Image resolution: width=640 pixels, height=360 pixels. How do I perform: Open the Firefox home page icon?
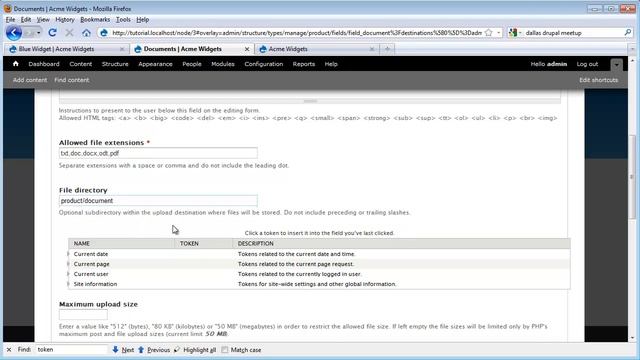pos(86,33)
